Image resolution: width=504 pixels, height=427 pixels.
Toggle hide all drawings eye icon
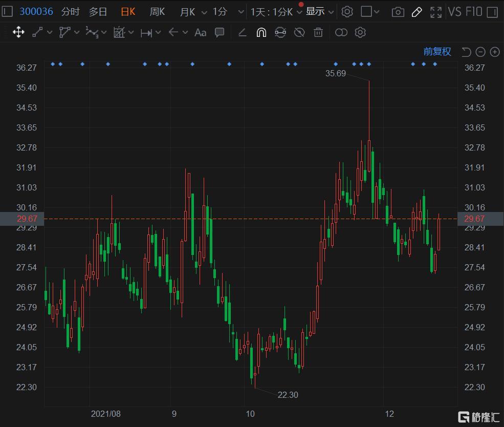click(299, 32)
